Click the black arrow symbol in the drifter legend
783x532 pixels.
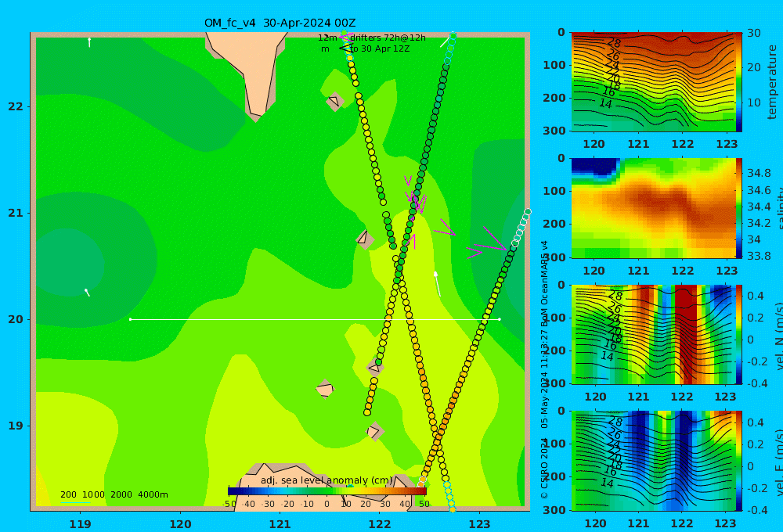(345, 49)
